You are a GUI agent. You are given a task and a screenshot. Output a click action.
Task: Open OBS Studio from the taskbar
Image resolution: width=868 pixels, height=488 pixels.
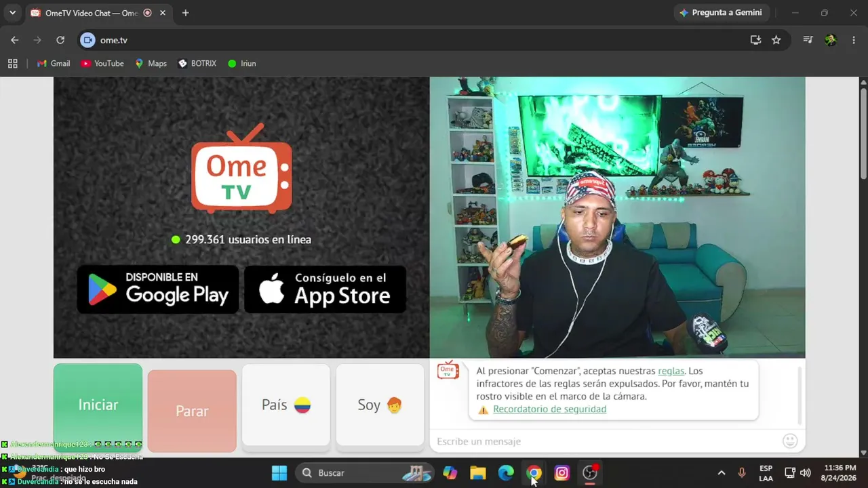click(x=591, y=473)
